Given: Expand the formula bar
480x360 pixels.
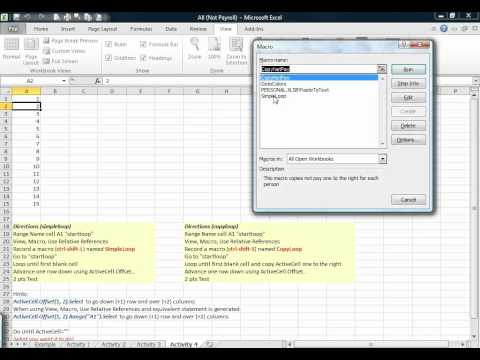Looking at the screenshot, I should pyautogui.click(x=476, y=81).
